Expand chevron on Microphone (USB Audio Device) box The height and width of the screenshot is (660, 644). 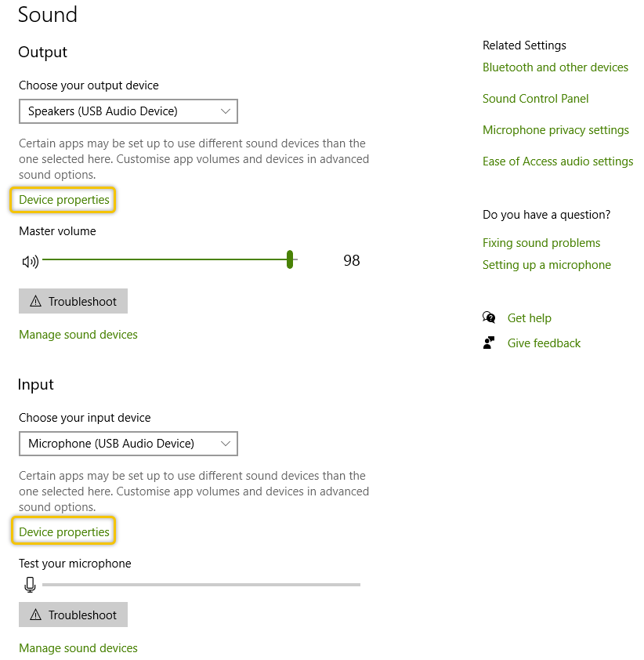coord(226,443)
